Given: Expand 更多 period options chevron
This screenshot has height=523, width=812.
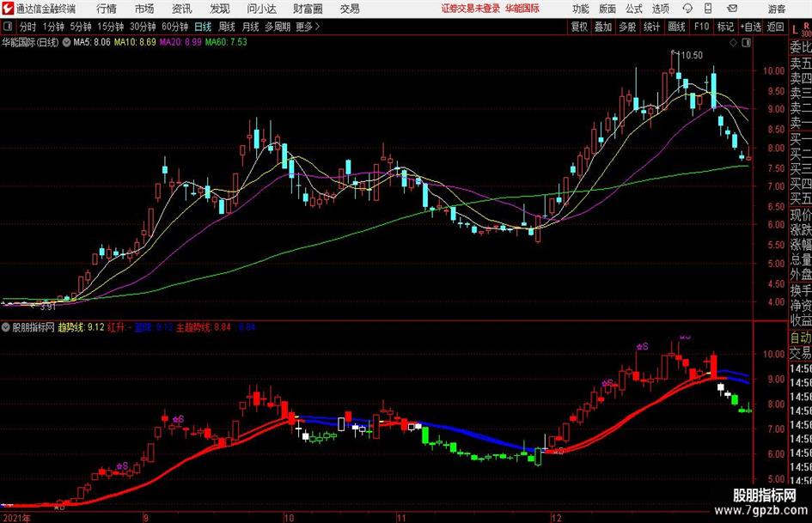Looking at the screenshot, I should click(x=317, y=27).
